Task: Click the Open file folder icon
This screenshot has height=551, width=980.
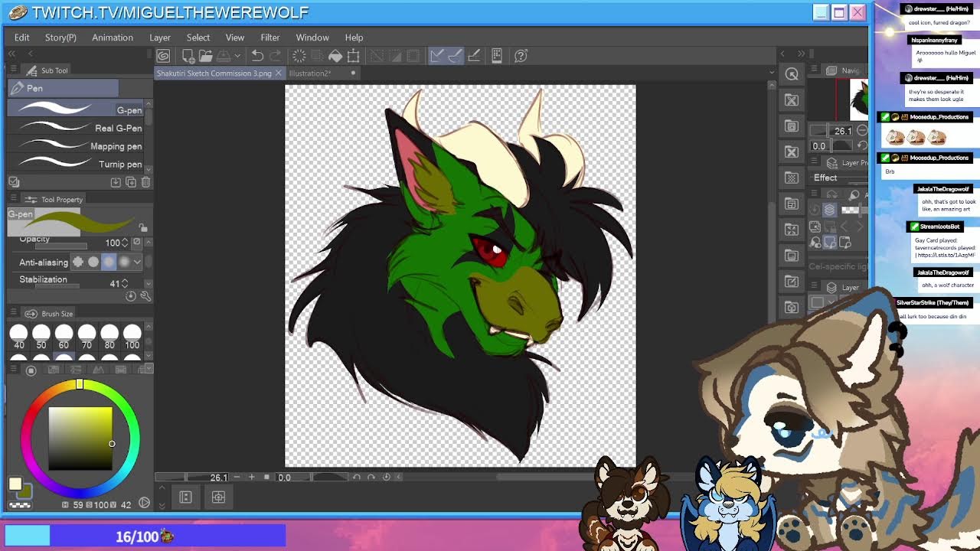Action: coord(205,56)
